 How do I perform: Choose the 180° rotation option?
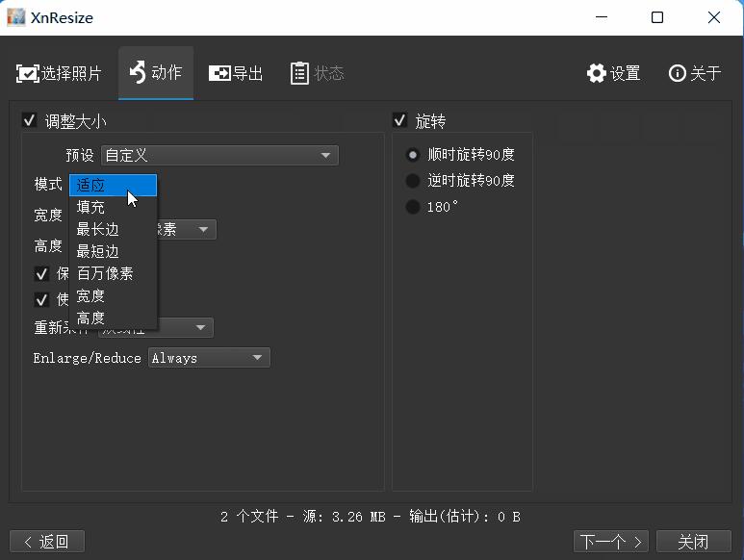click(x=413, y=207)
